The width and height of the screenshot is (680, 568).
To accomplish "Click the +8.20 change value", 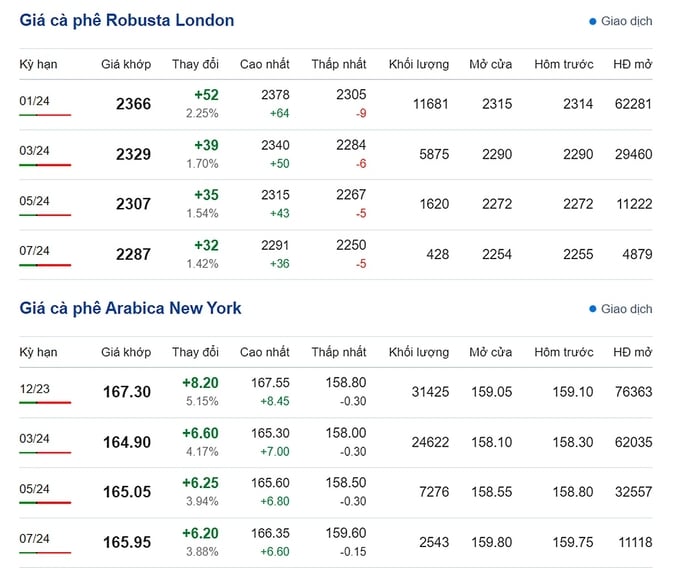I will pos(200,383).
